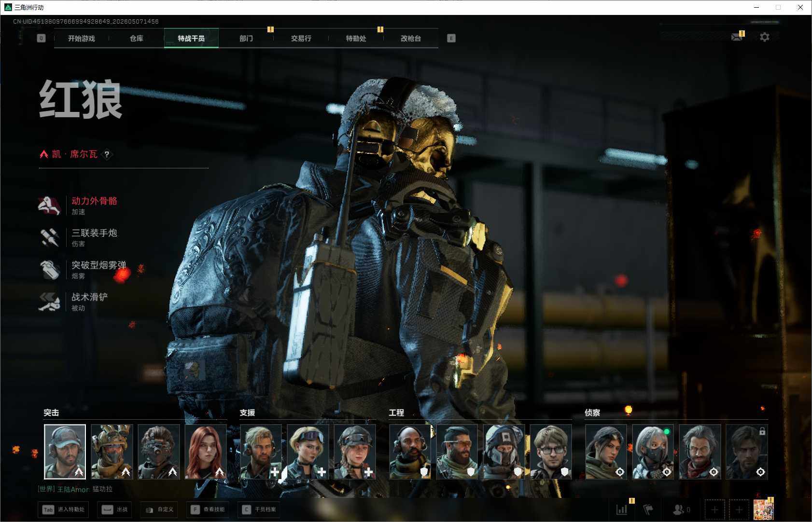Select the bearded 支援 operator with headset
The height and width of the screenshot is (522, 812).
261,452
